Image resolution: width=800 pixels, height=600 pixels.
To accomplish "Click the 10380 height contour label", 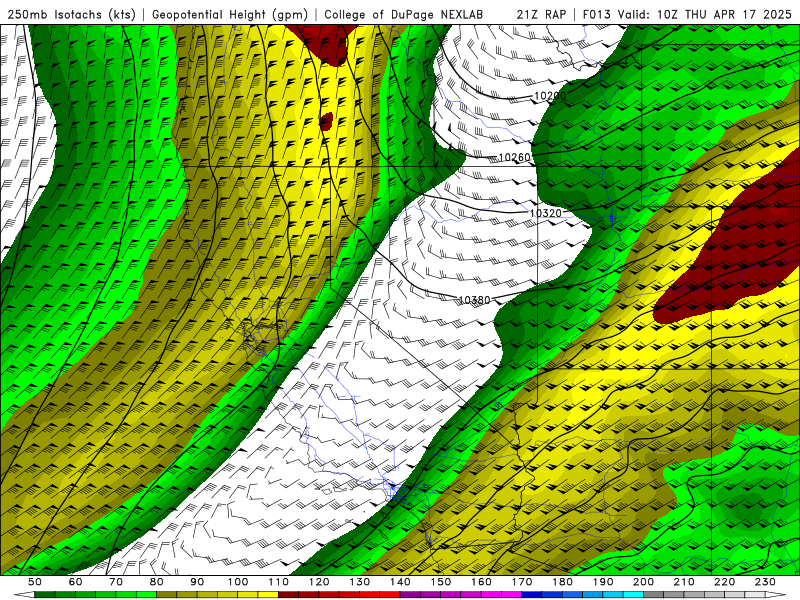I will [x=474, y=300].
